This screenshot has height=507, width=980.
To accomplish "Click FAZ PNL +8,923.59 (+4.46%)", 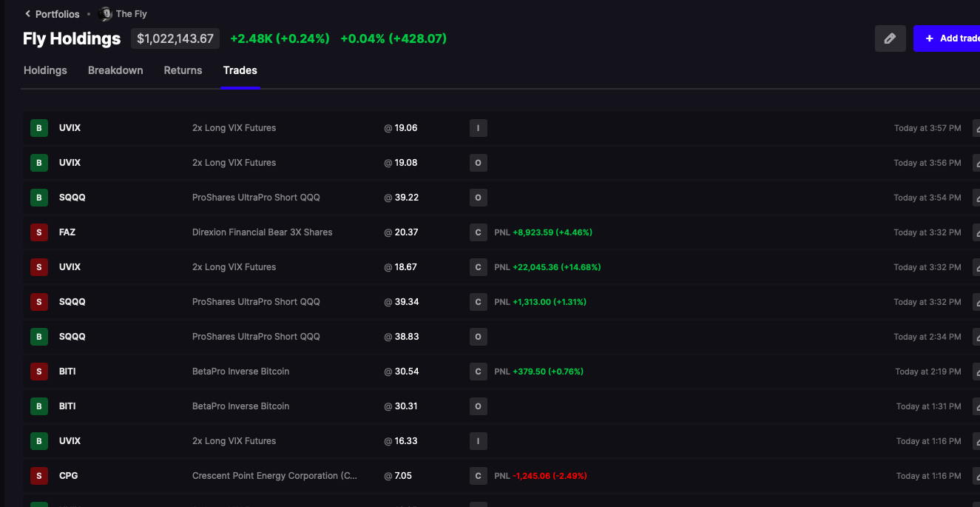I will tap(544, 232).
